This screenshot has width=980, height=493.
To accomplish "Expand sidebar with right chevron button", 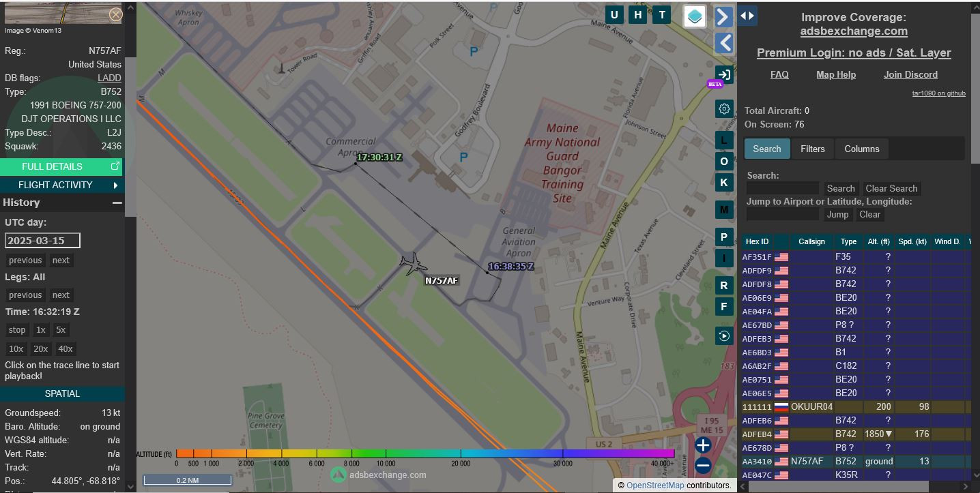I will (724, 16).
